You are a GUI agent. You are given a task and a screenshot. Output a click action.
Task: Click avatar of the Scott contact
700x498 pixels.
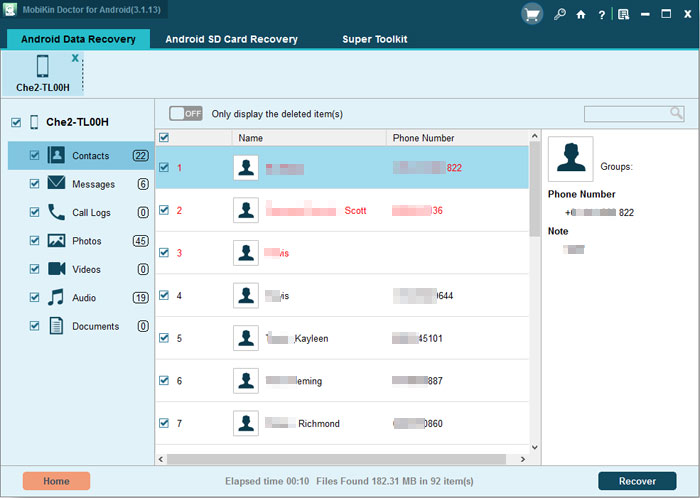[x=246, y=210]
